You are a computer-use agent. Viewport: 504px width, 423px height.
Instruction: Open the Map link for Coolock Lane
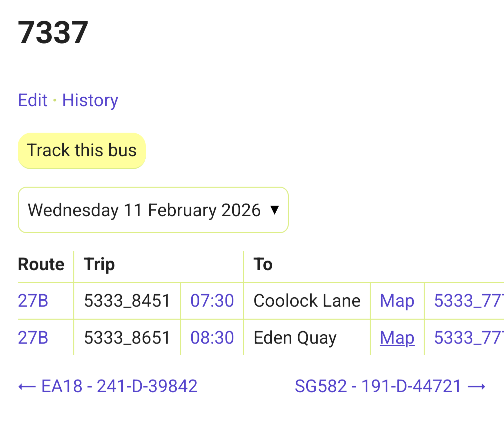click(397, 301)
